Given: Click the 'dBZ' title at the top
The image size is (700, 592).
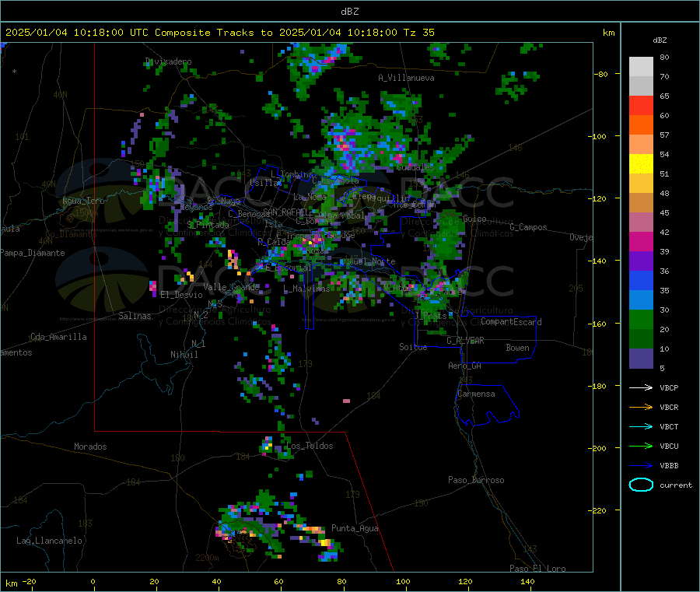Looking at the screenshot, I should click(x=349, y=12).
